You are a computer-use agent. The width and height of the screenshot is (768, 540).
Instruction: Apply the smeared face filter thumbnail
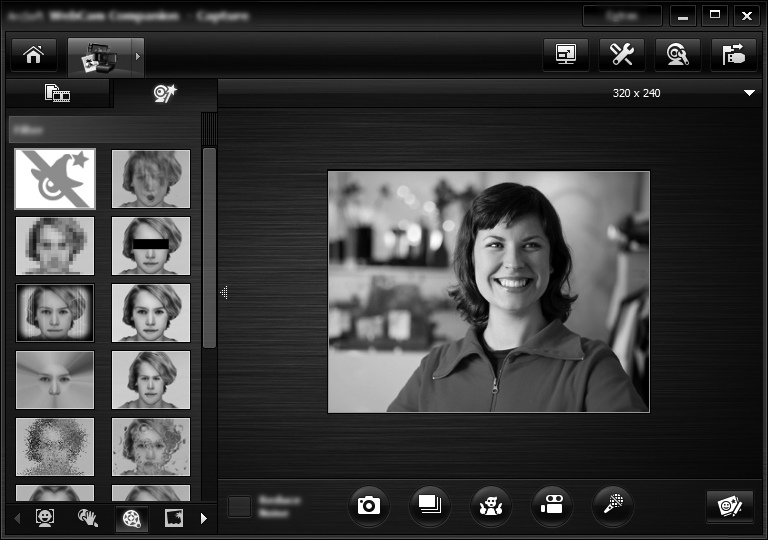151,179
